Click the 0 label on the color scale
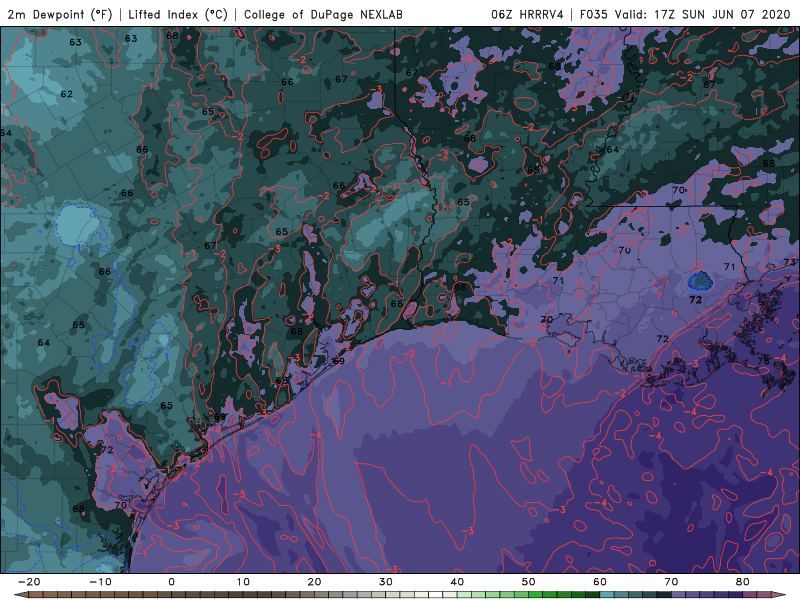This screenshot has height=600, width=800. [x=171, y=582]
